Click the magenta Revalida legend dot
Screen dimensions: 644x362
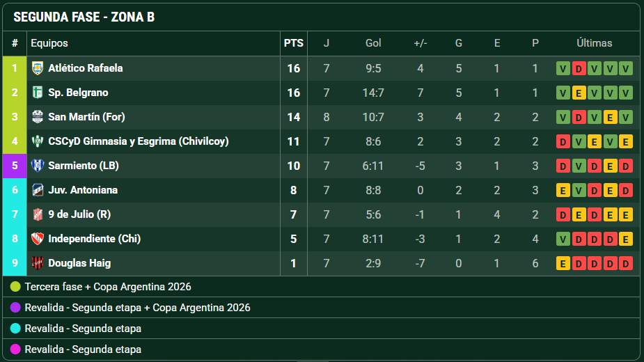click(15, 349)
